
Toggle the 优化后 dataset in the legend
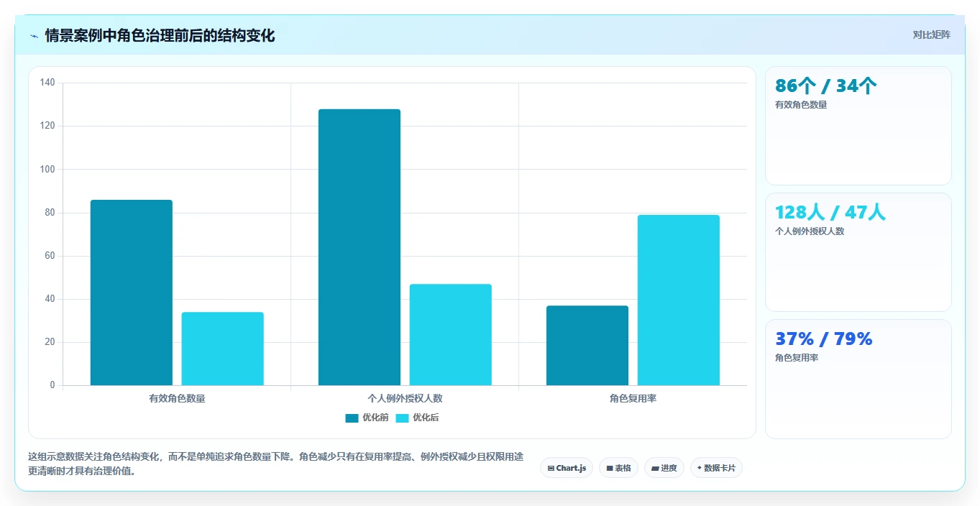click(x=417, y=418)
